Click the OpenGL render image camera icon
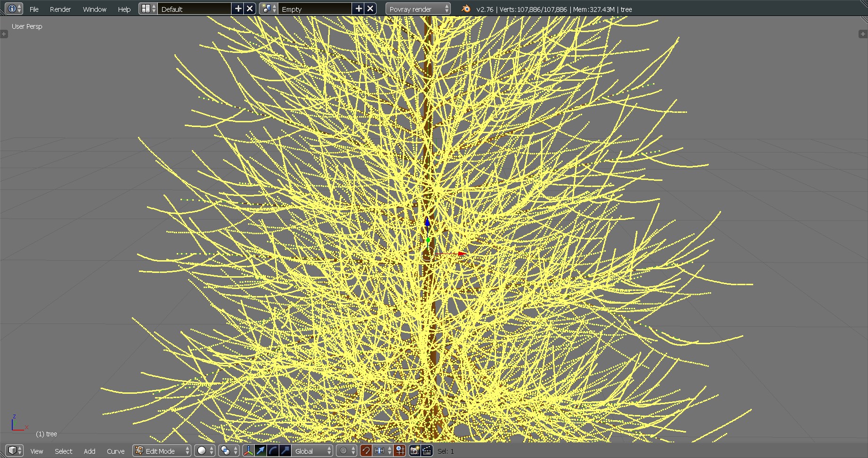This screenshot has height=458, width=868. pyautogui.click(x=414, y=451)
